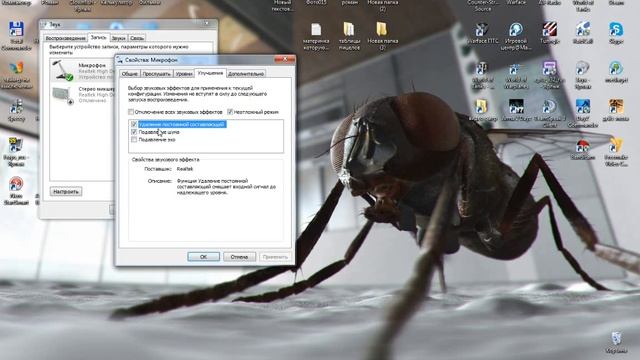Open the red-white circular shortcut at the left desktop edge
Screen dimensions: 640x360
[16, 184]
